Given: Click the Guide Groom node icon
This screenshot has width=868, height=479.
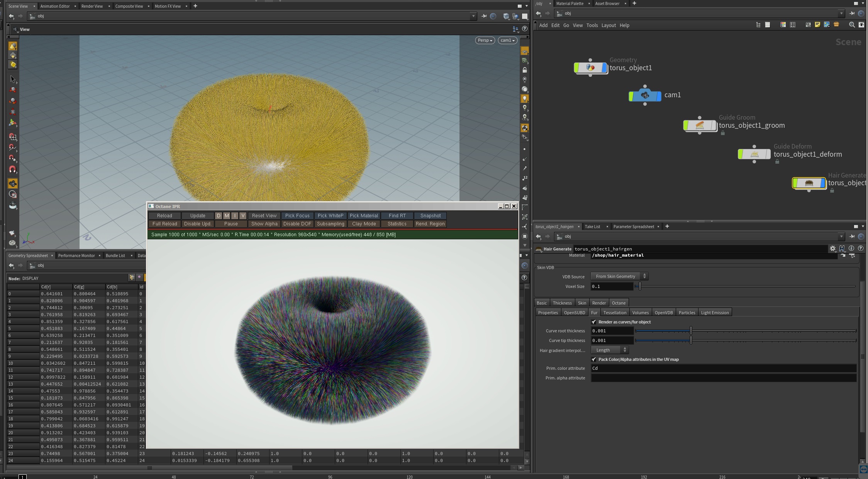Looking at the screenshot, I should coord(700,125).
